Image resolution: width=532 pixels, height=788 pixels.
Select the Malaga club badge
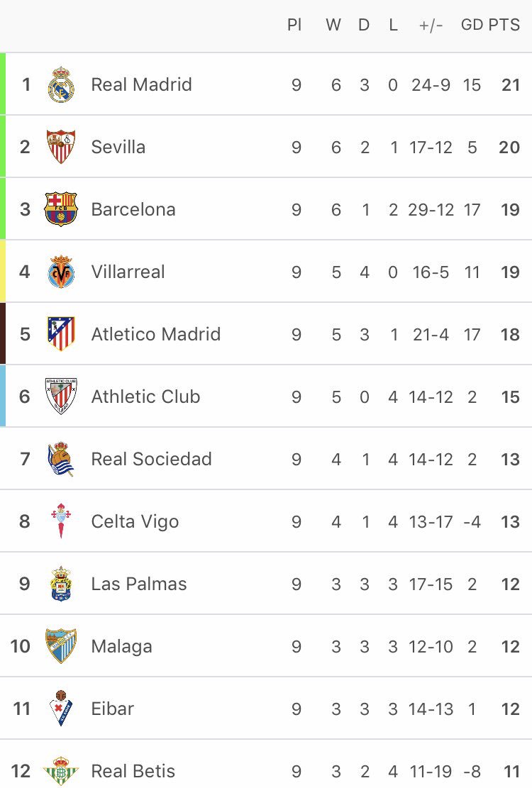[61, 646]
